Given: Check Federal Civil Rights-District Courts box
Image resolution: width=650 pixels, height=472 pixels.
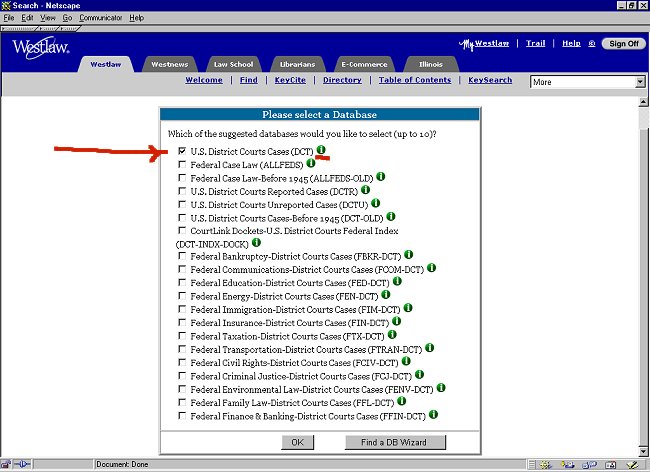Looking at the screenshot, I should tap(182, 362).
